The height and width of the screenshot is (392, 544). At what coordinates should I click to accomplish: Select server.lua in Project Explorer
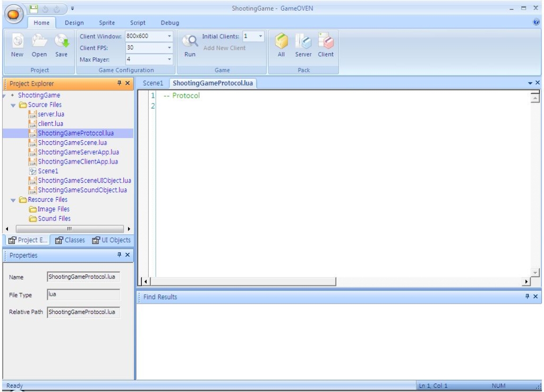pos(50,114)
